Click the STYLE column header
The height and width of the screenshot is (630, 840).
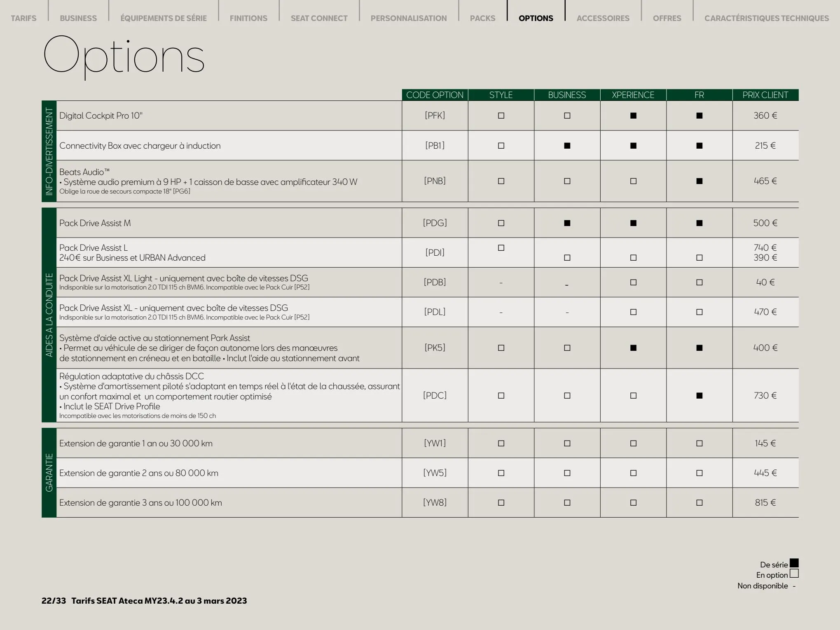pos(501,95)
